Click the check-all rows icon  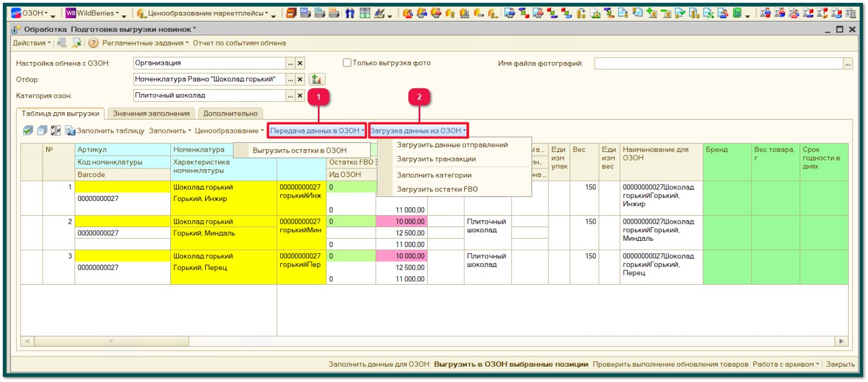click(28, 131)
